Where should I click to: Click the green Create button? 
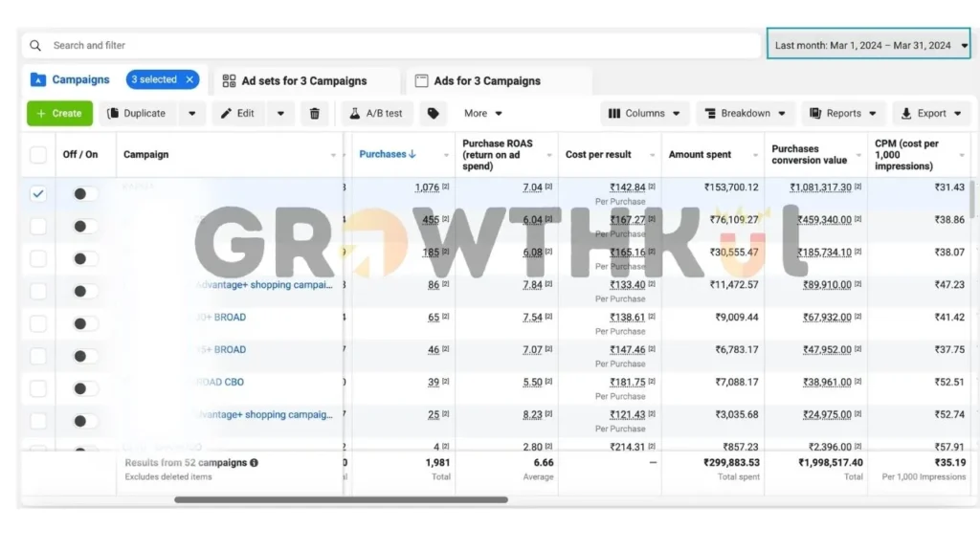59,114
